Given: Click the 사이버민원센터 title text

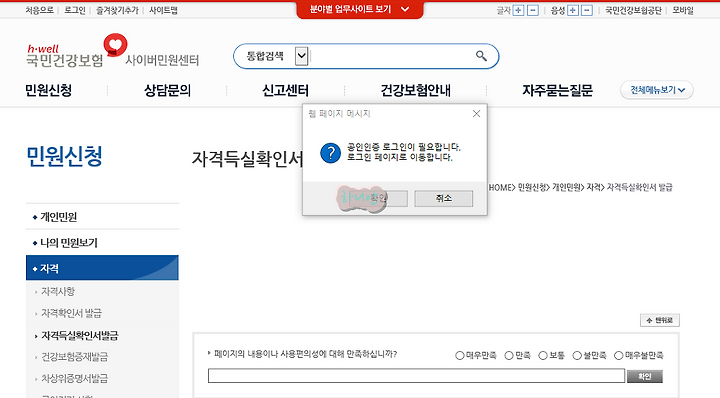Looking at the screenshot, I should pos(162,60).
